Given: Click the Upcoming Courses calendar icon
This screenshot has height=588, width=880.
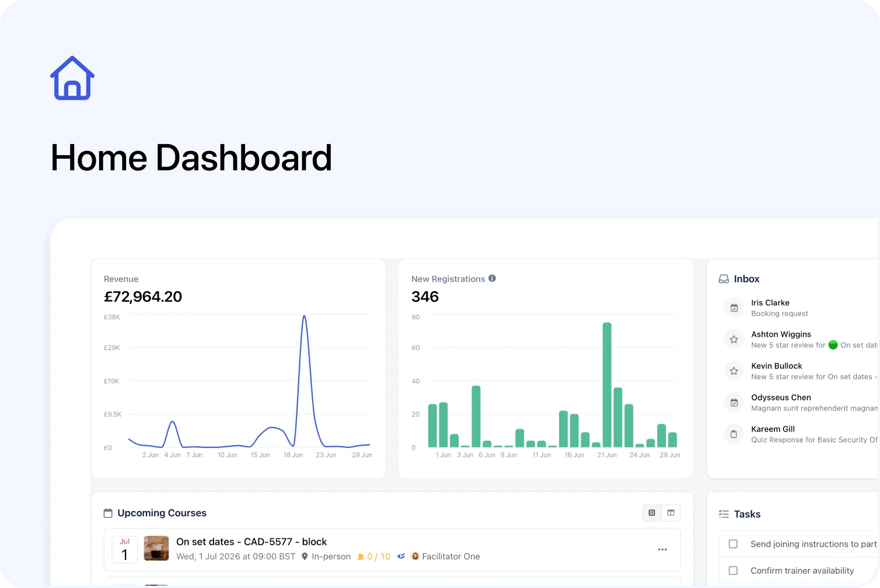Looking at the screenshot, I should [108, 513].
